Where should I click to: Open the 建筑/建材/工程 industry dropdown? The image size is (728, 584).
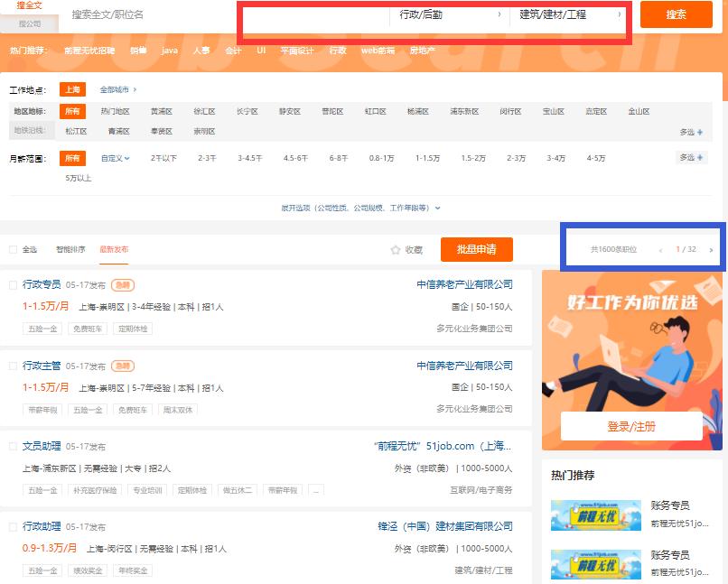click(x=570, y=14)
